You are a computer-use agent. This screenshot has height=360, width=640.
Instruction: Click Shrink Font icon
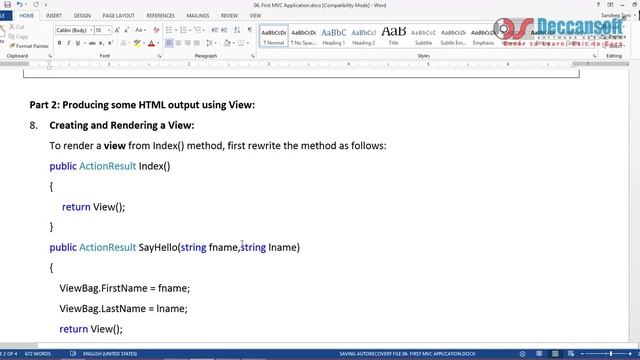(x=127, y=30)
